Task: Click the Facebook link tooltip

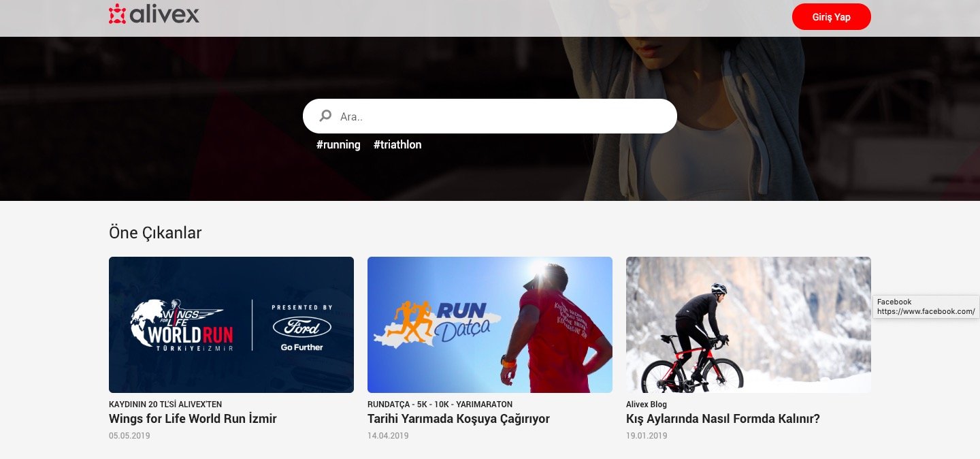Action: tap(926, 306)
